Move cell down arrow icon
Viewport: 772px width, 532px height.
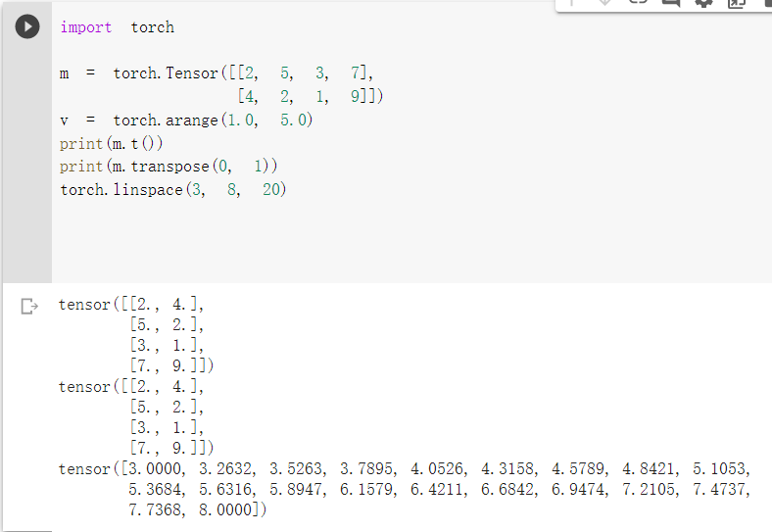point(605,3)
